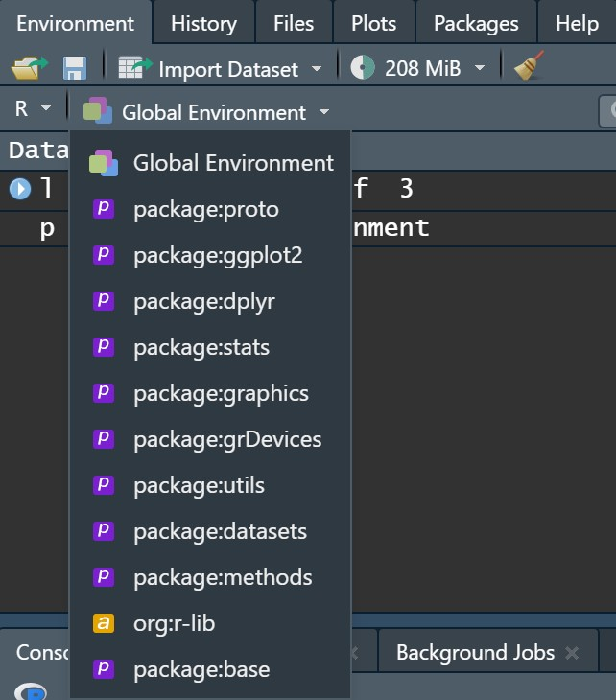Select package:proto in environment list
This screenshot has height=700, width=616.
[210, 209]
